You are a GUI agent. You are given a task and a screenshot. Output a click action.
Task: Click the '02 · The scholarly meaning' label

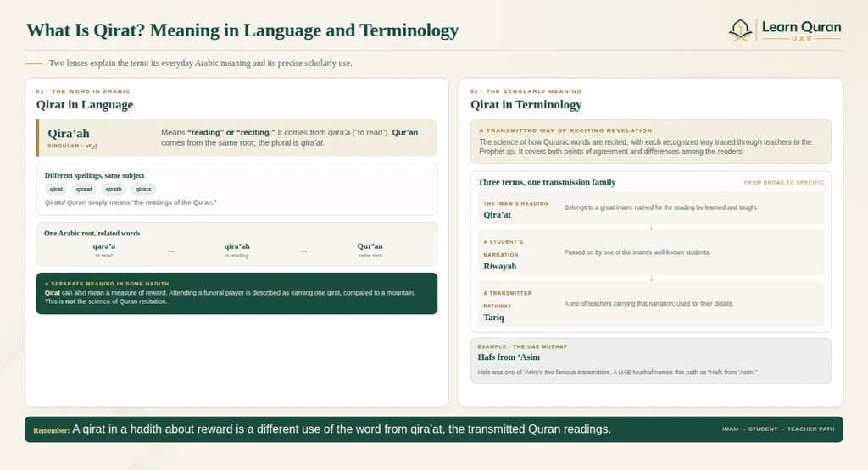tap(526, 91)
